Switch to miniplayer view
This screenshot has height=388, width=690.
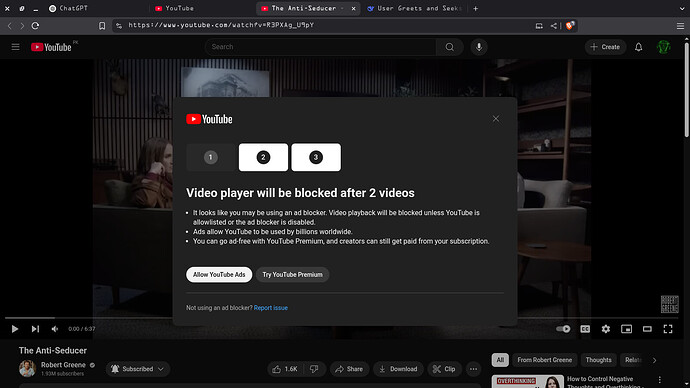[x=626, y=329]
